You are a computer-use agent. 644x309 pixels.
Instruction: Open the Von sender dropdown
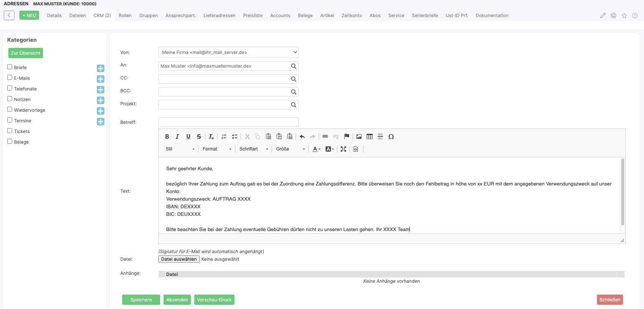pyautogui.click(x=228, y=52)
